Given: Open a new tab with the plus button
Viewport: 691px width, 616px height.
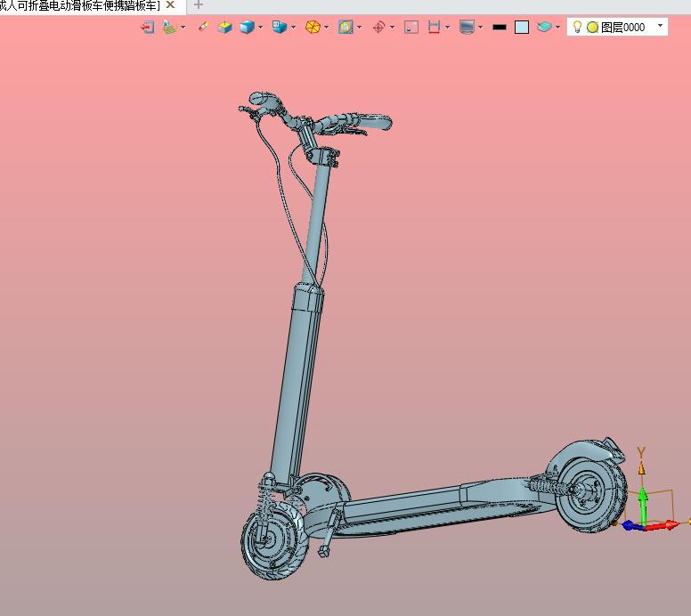Looking at the screenshot, I should (199, 5).
